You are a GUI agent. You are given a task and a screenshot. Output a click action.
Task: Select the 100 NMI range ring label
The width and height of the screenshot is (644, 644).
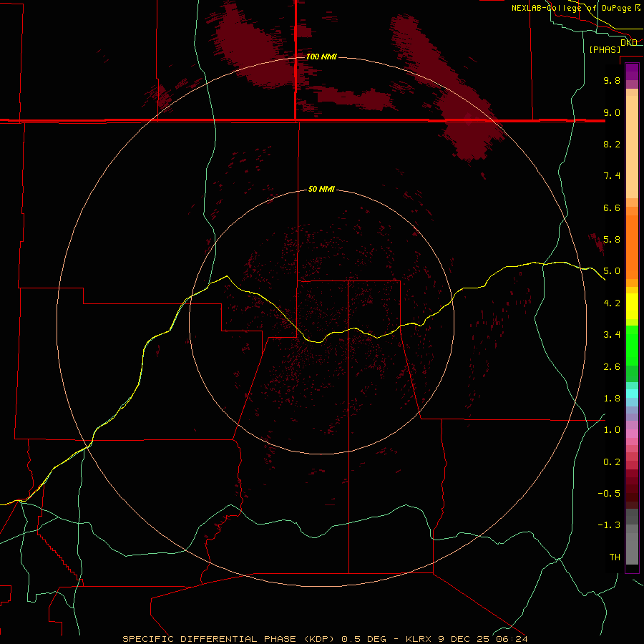(x=321, y=57)
